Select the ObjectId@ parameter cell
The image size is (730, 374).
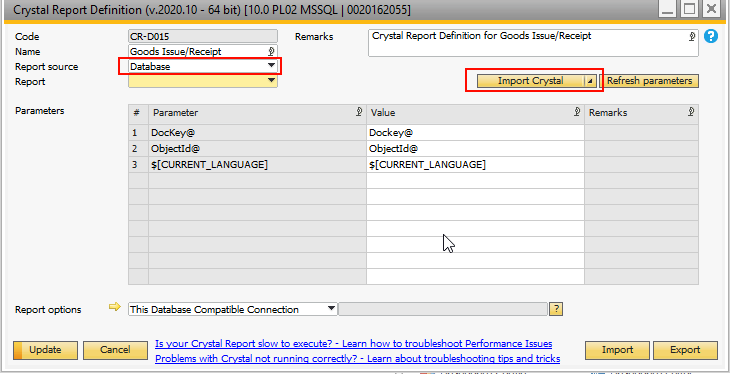pyautogui.click(x=257, y=149)
